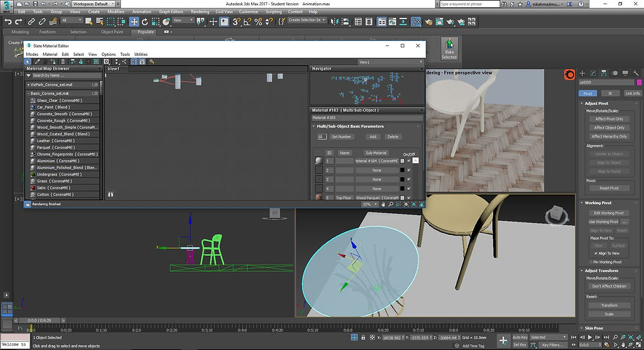Open the Utilities menu in Slate editor
Viewport: 644px width, 350px height.
pos(141,55)
